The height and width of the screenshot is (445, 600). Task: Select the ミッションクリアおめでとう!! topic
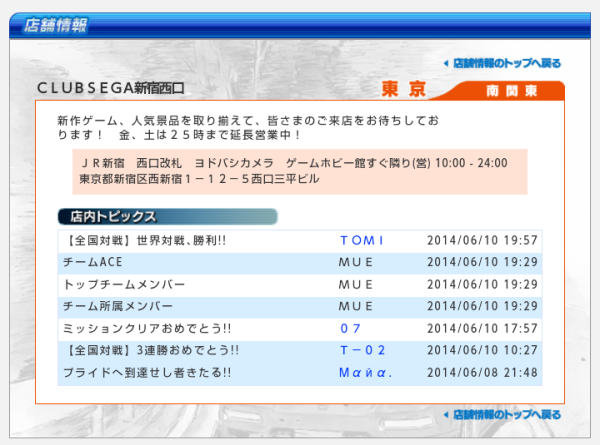click(x=147, y=328)
